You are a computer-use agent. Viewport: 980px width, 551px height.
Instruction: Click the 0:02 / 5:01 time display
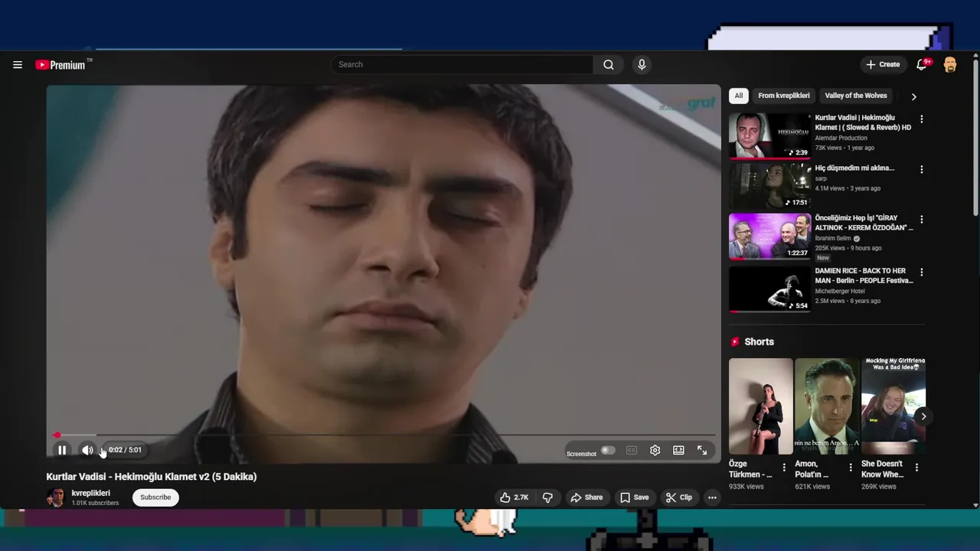(125, 450)
